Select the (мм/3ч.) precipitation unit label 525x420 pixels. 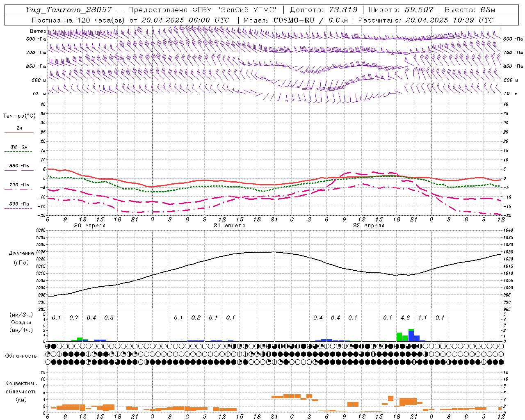tap(21, 315)
